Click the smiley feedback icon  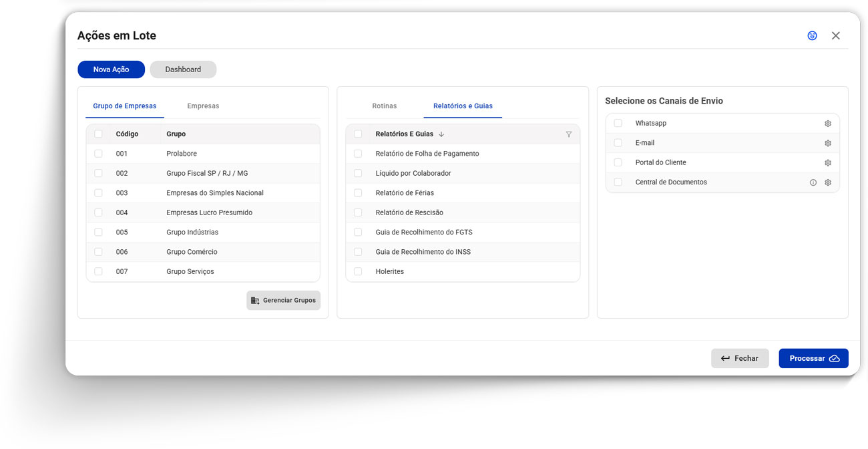pyautogui.click(x=812, y=36)
